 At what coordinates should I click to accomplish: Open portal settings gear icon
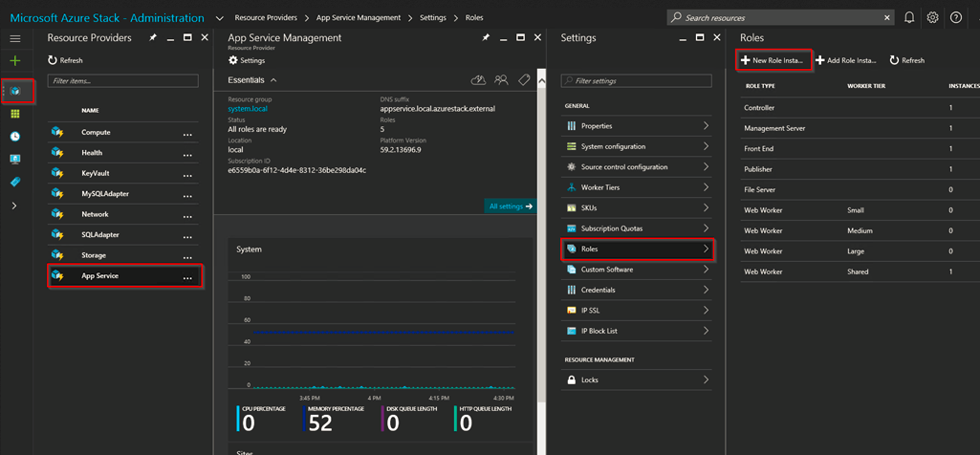tap(932, 17)
